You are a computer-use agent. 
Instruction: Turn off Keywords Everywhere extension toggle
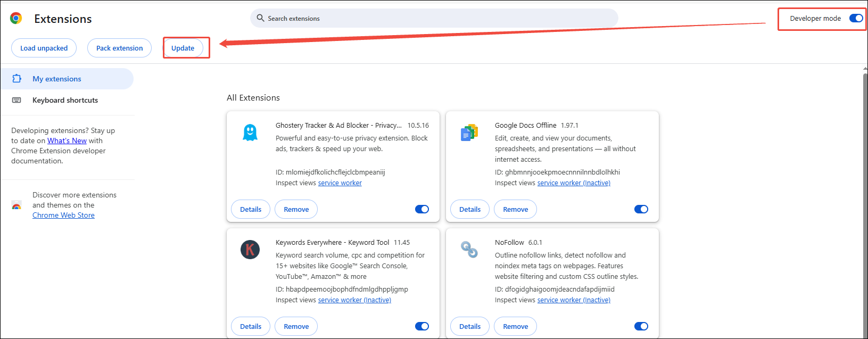pos(422,326)
